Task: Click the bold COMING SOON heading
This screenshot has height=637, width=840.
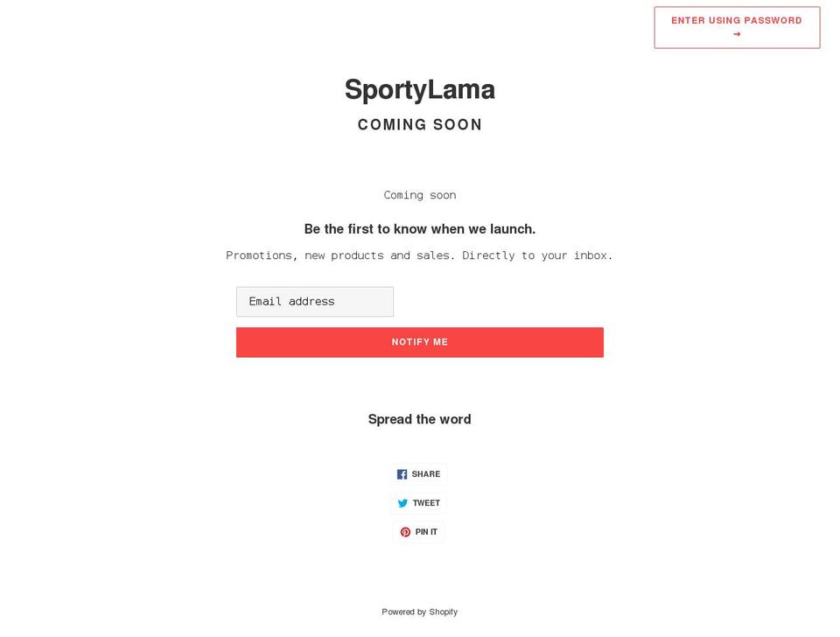Action: tap(419, 124)
